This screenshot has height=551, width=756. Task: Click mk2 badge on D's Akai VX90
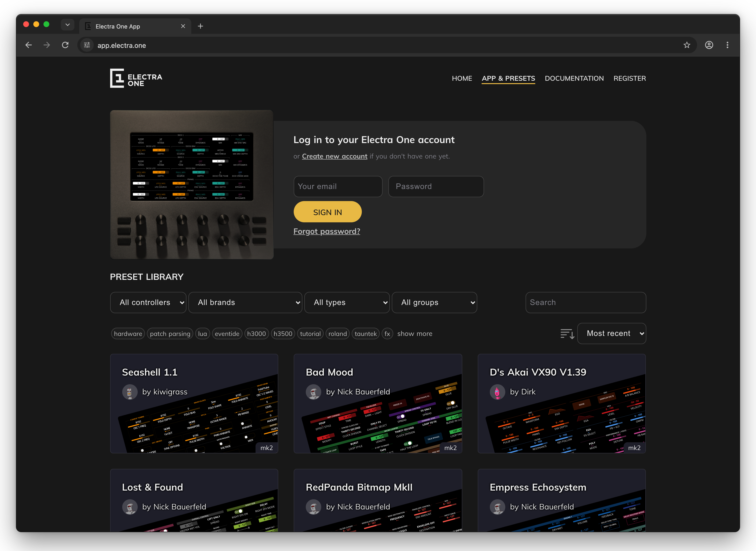(x=634, y=448)
